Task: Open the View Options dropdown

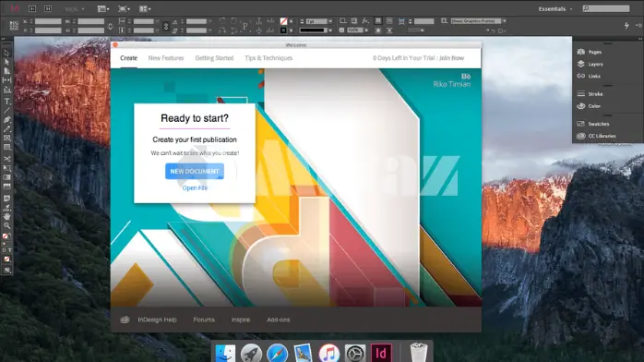Action: (102, 8)
